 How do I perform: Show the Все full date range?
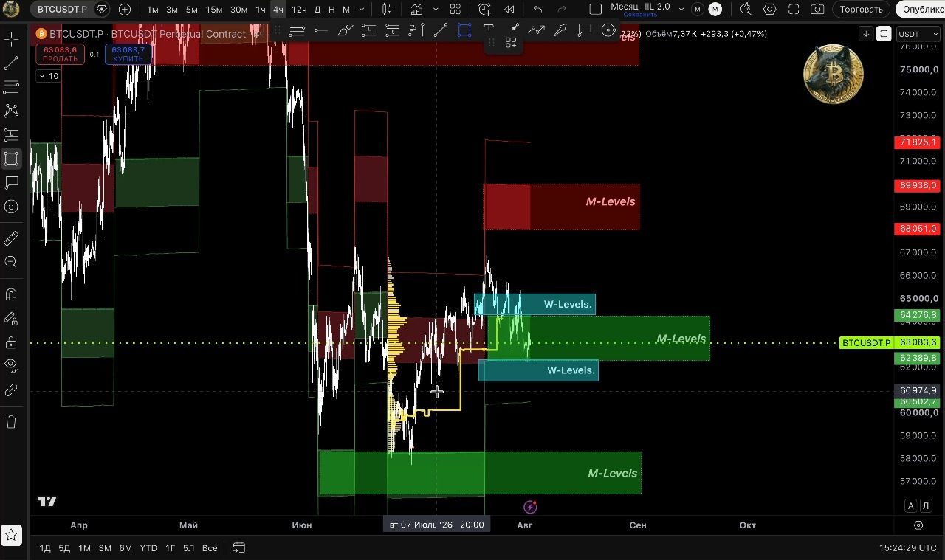pyautogui.click(x=210, y=548)
